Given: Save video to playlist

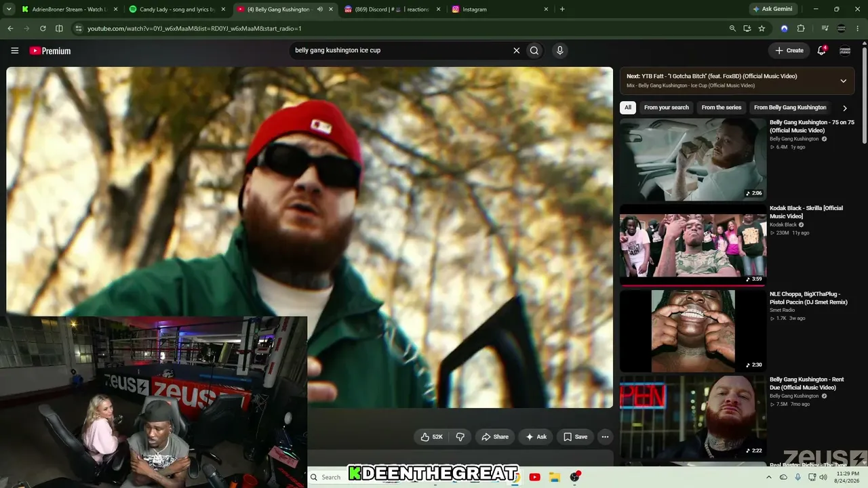Looking at the screenshot, I should [575, 437].
